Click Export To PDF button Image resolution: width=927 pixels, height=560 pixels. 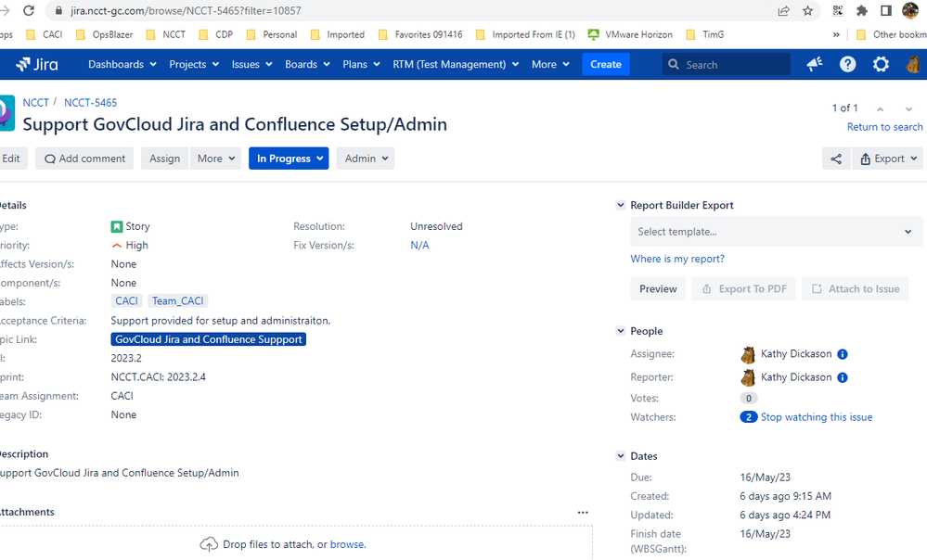tap(743, 289)
